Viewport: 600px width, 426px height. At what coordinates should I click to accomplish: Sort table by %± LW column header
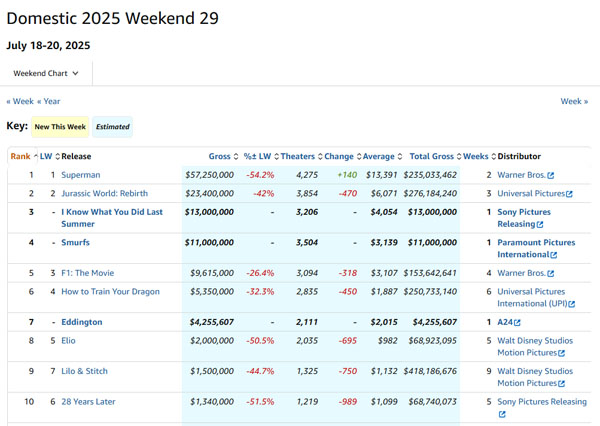pyautogui.click(x=261, y=156)
